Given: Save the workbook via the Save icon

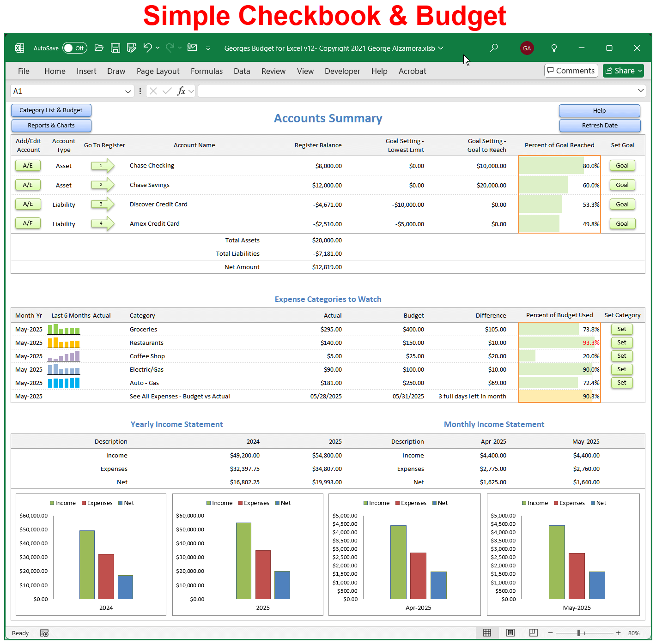Looking at the screenshot, I should (x=115, y=48).
